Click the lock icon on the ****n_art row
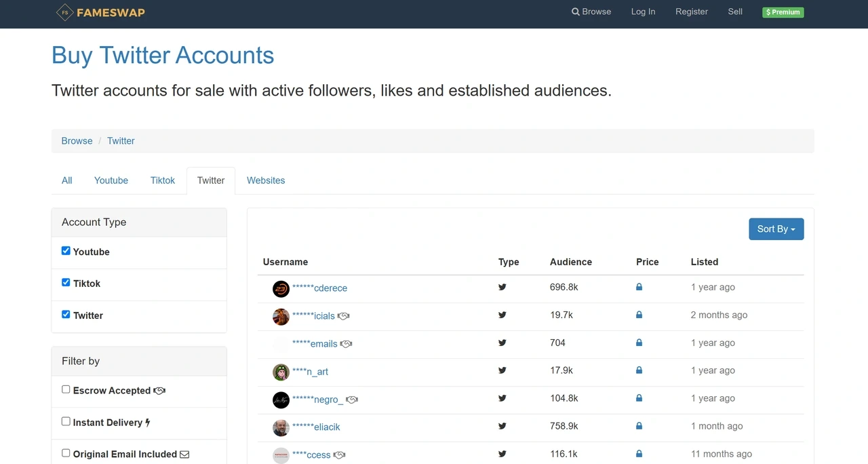 click(638, 370)
